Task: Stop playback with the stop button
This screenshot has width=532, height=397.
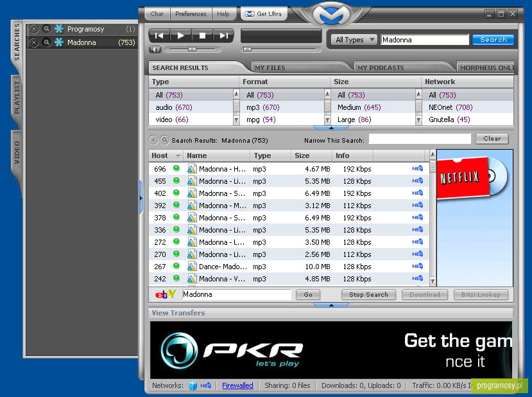Action: 202,36
